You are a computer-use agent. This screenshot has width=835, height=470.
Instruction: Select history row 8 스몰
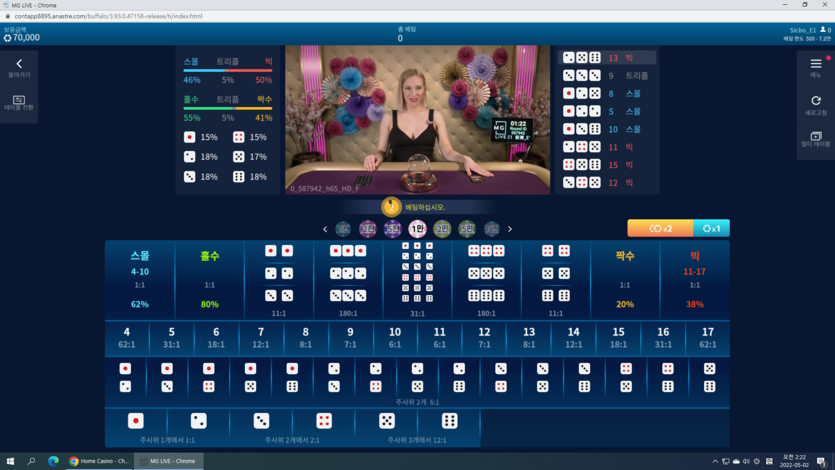607,93
